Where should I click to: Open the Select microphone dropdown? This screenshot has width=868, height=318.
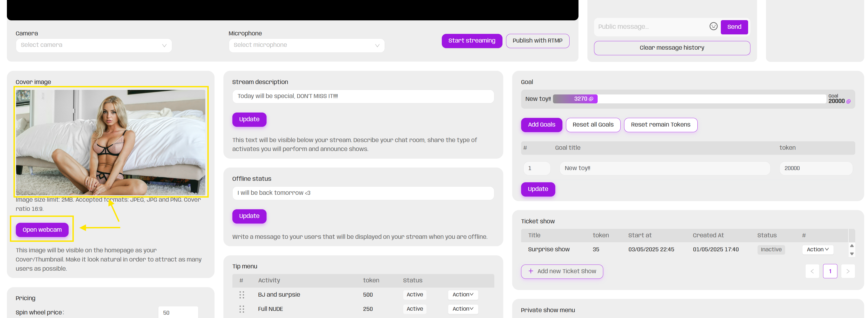click(306, 45)
